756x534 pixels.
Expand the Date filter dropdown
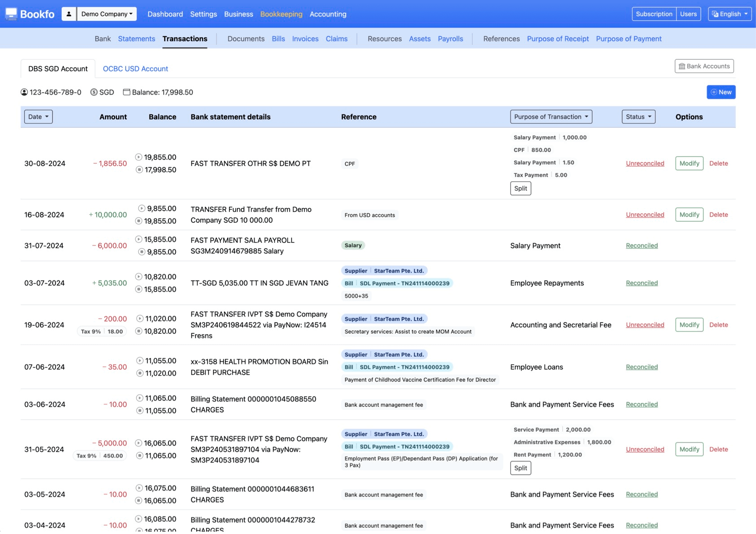coord(38,117)
